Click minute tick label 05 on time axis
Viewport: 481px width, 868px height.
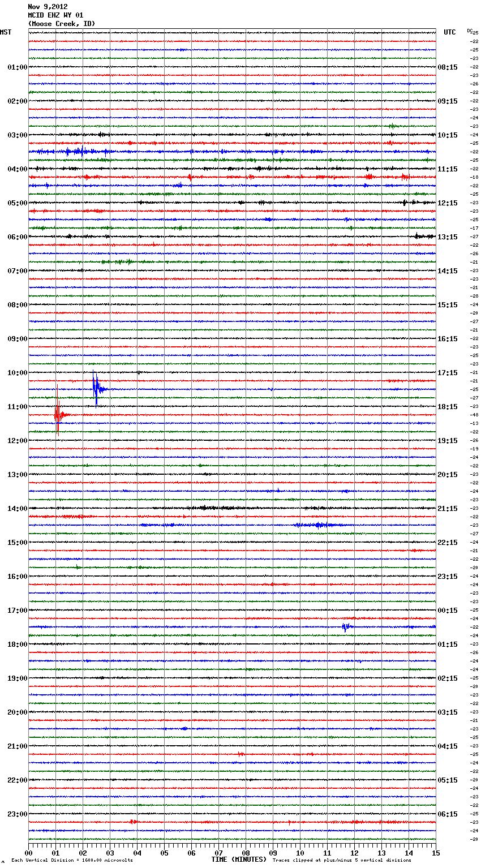[x=164, y=853]
